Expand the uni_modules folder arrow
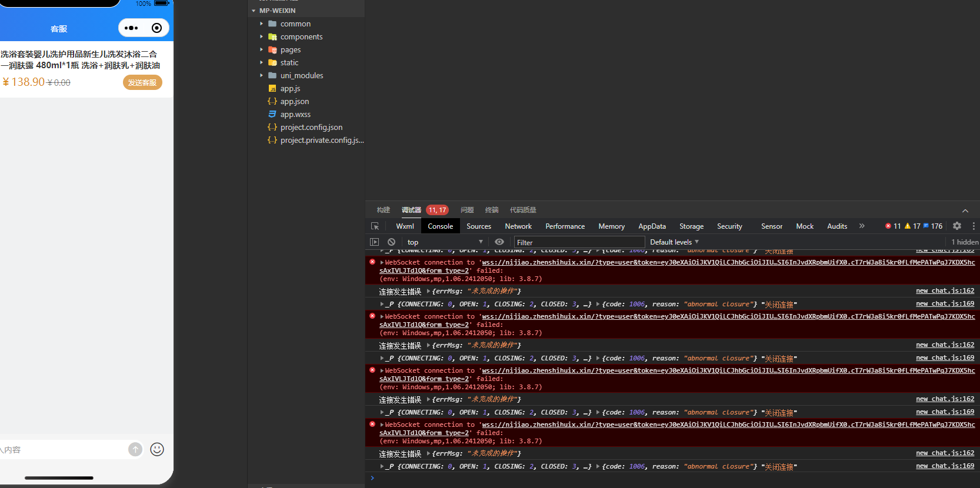The image size is (980, 488). [262, 75]
